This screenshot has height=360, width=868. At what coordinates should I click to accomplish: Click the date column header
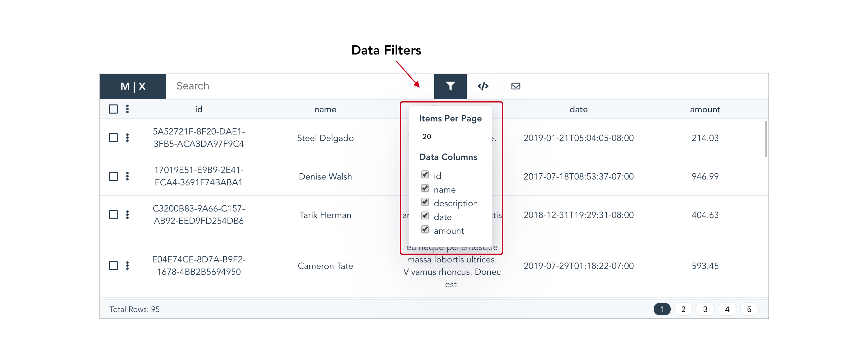pyautogui.click(x=579, y=109)
